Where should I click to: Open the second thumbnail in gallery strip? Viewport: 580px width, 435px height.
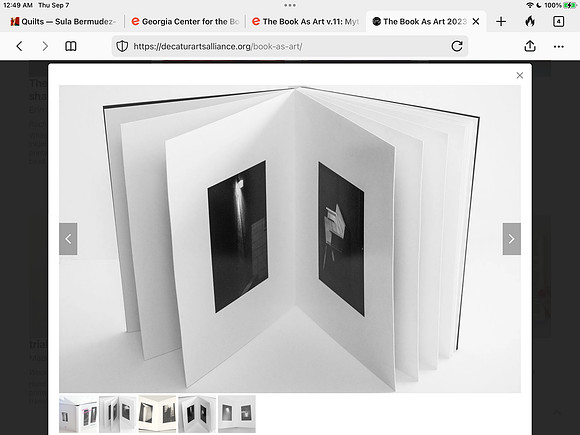[x=118, y=414]
